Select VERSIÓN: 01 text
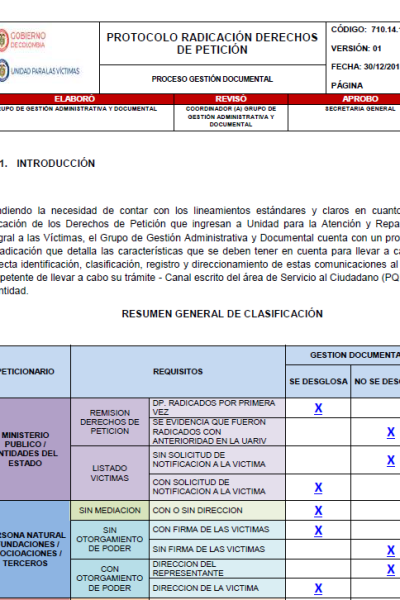Image resolution: width=400 pixels, height=600 pixels. (x=356, y=49)
